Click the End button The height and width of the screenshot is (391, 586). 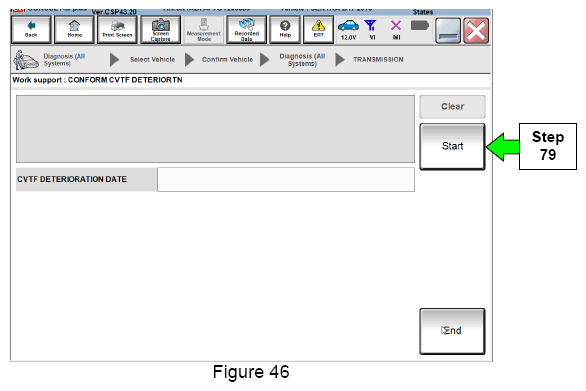pyautogui.click(x=453, y=331)
